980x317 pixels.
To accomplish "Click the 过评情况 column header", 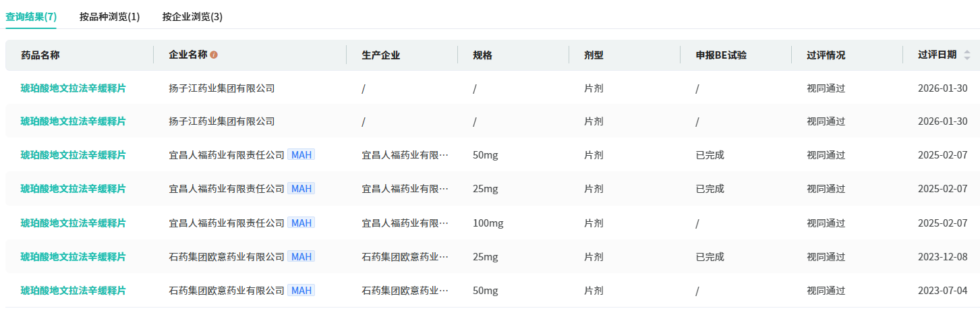I will (826, 55).
